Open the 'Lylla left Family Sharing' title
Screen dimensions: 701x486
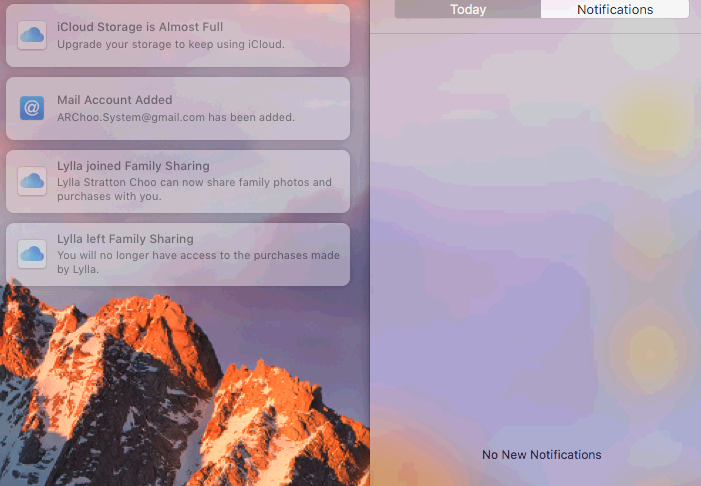tap(125, 239)
